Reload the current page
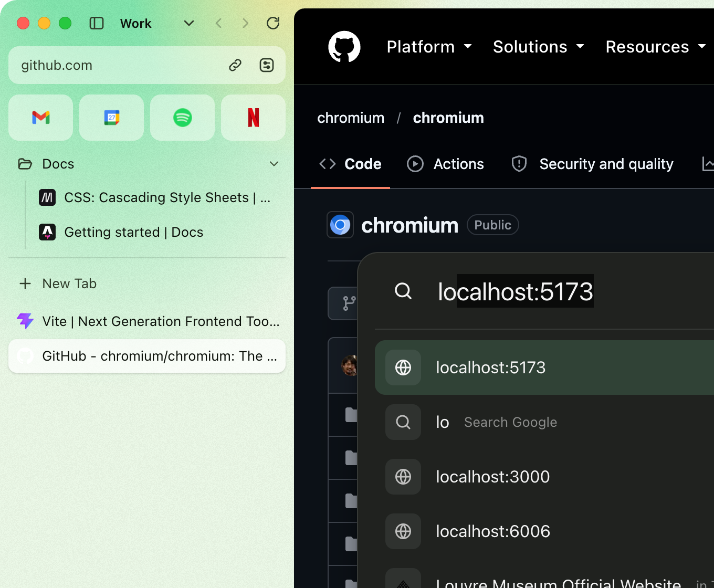Image resolution: width=714 pixels, height=588 pixels. [x=273, y=23]
